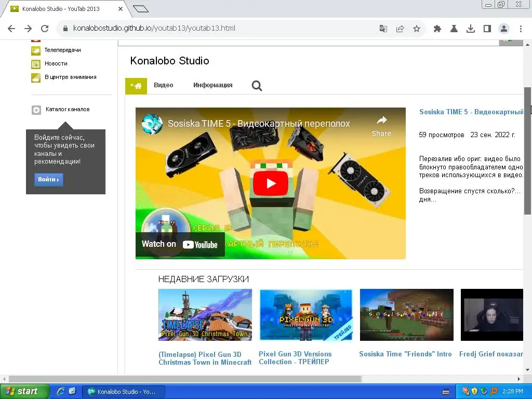Select the channel home tab icon
Image resolution: width=532 pixels, height=399 pixels.
point(136,86)
